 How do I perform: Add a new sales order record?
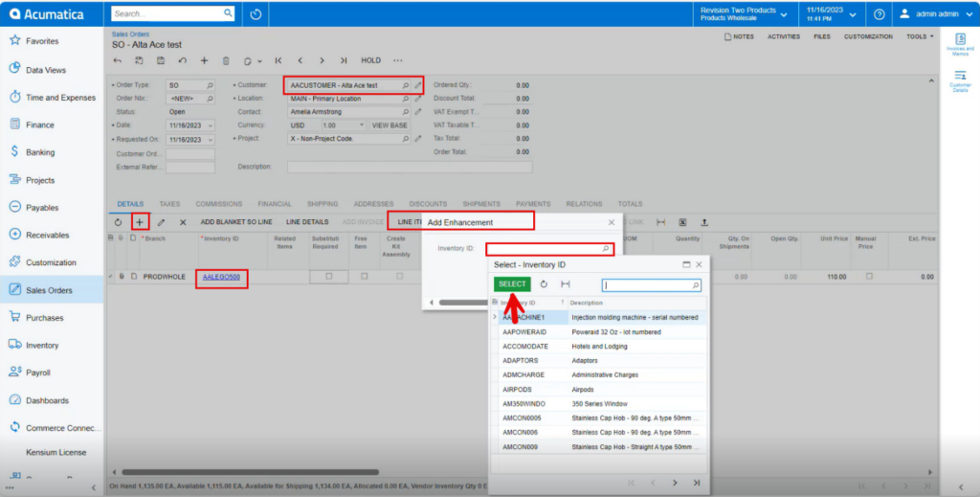click(x=204, y=60)
